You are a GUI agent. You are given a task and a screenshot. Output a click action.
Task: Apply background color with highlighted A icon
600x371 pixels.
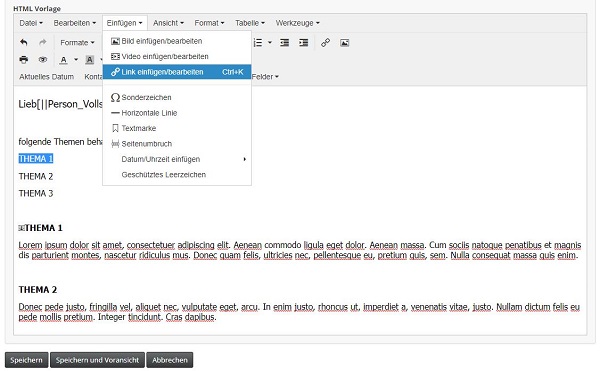(x=90, y=60)
